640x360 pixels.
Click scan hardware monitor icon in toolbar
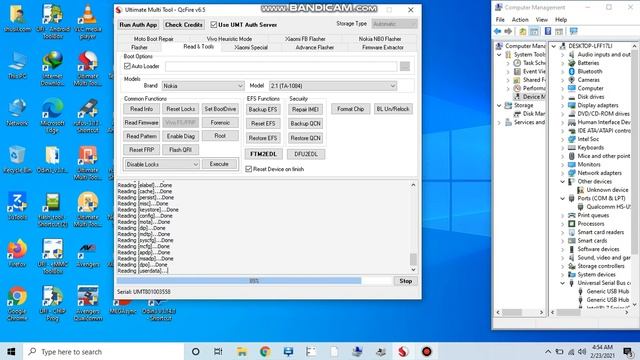pyautogui.click(x=573, y=31)
